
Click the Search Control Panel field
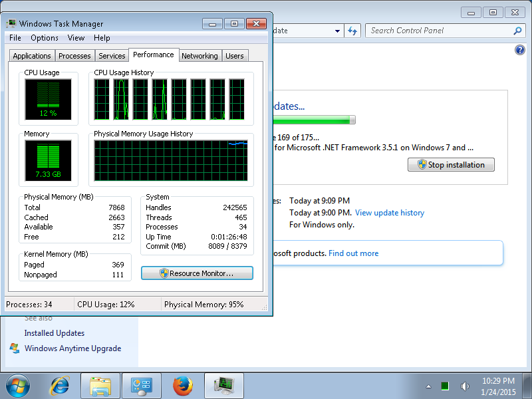pos(441,31)
